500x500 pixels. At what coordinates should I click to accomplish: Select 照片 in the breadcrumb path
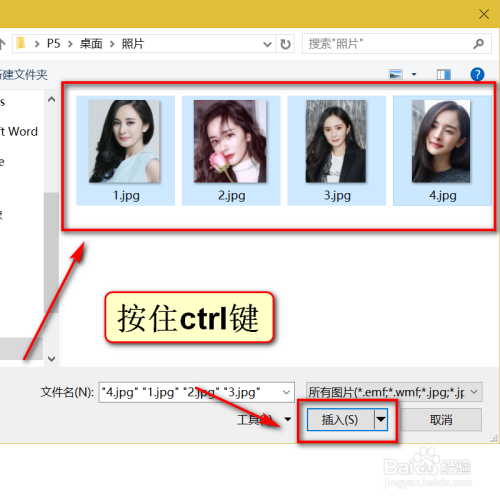tap(132, 44)
